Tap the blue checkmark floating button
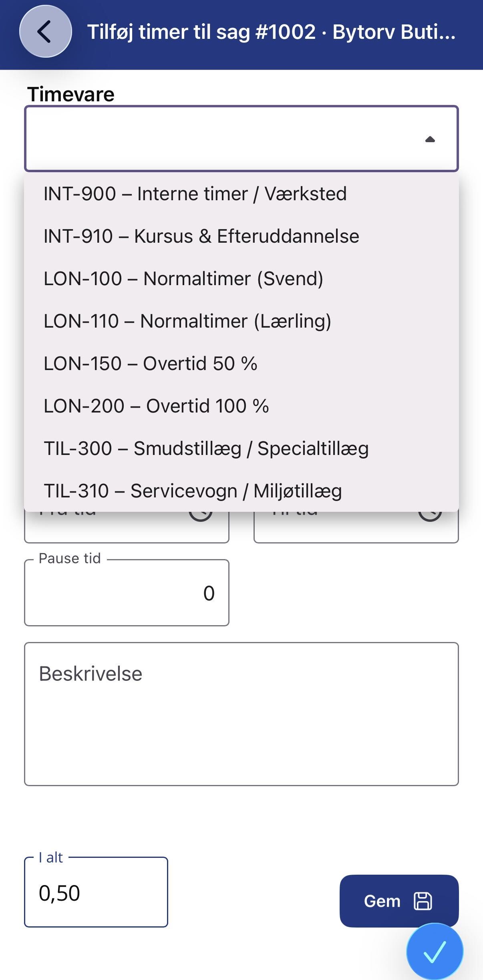483x980 pixels. [435, 952]
